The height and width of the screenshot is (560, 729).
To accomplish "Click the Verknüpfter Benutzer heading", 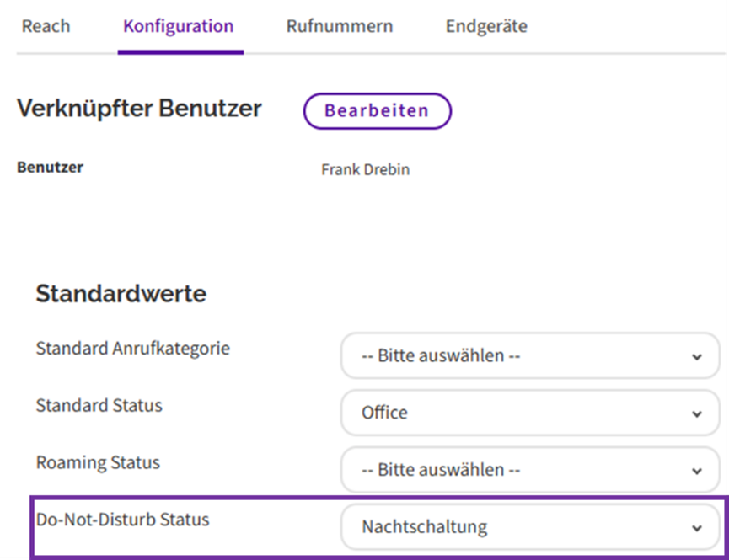I will (139, 109).
